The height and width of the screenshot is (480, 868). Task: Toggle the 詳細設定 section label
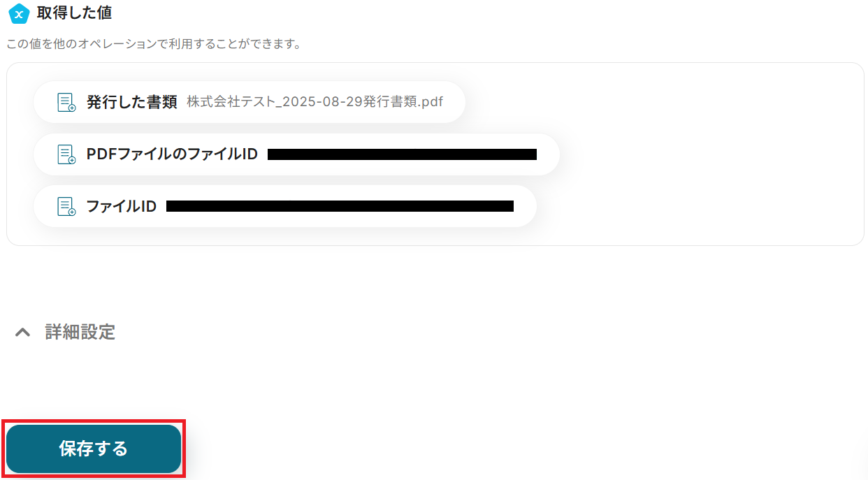80,332
